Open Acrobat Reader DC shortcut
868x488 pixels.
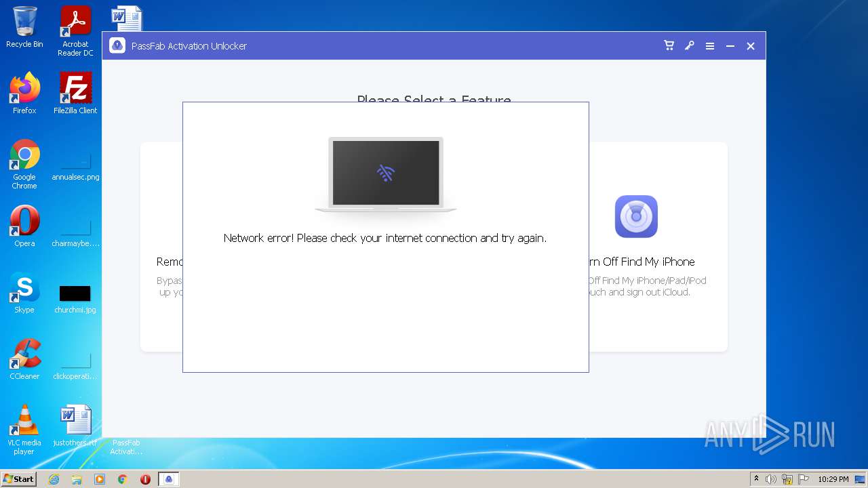point(75,31)
